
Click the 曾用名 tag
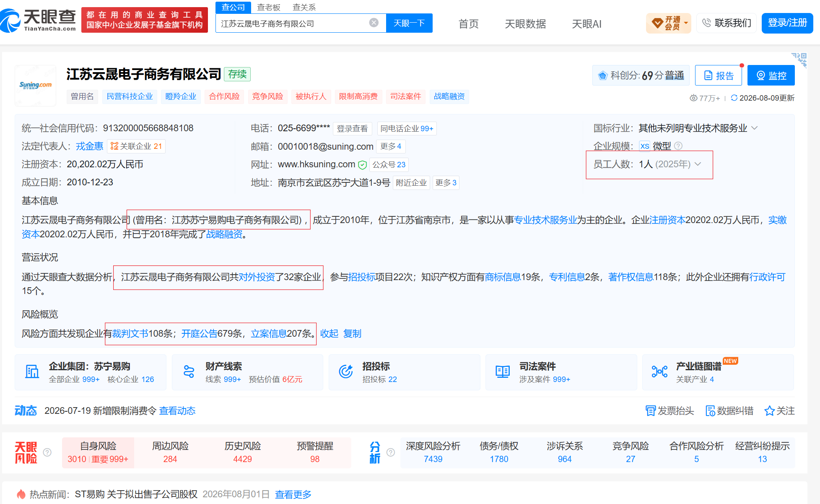(x=82, y=96)
